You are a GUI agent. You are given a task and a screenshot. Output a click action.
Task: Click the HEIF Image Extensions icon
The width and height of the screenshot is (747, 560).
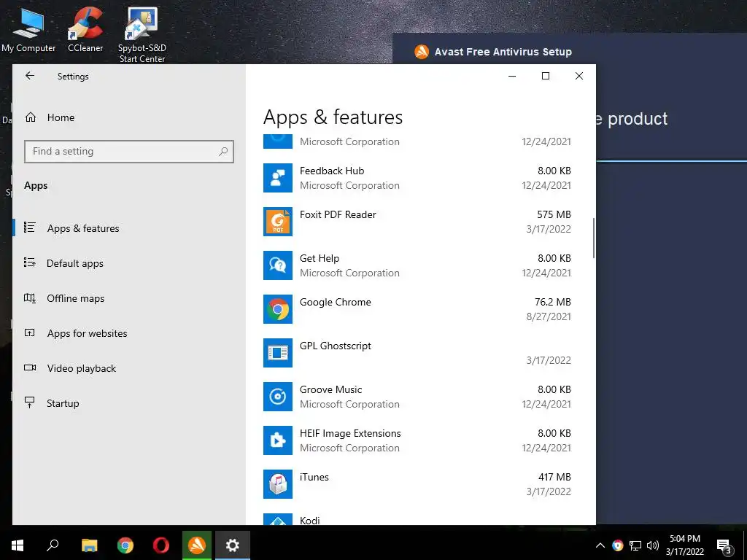click(278, 441)
